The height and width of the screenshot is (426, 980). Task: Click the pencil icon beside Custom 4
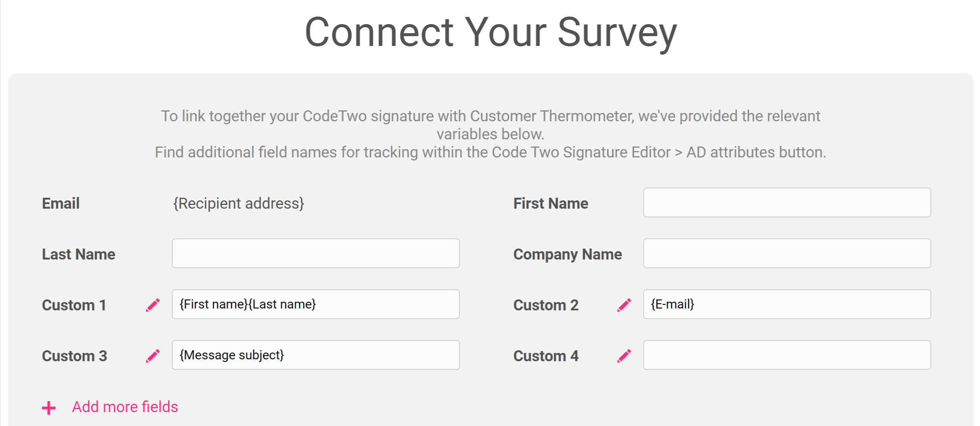624,356
